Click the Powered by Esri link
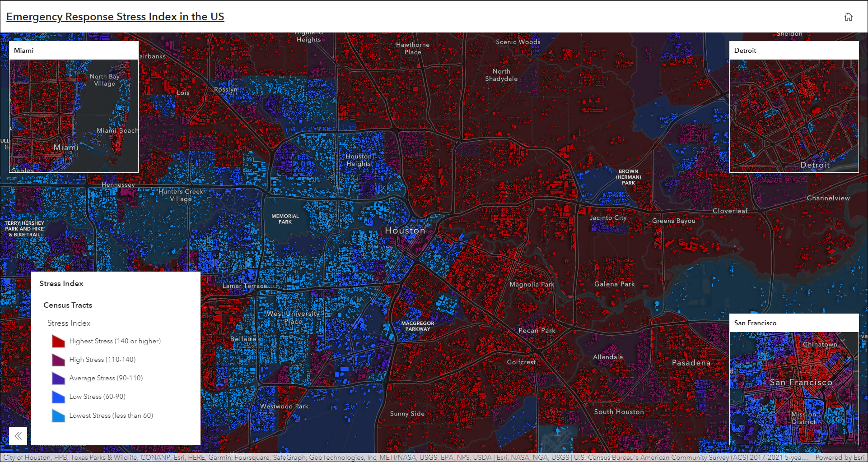 click(840, 457)
